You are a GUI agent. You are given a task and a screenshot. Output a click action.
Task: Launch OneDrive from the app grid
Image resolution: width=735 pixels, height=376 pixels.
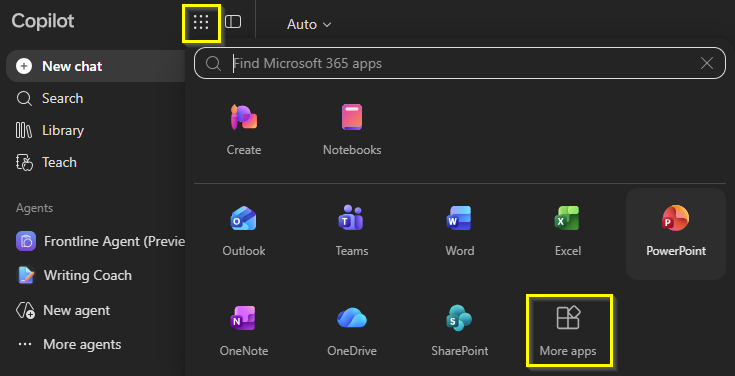(352, 331)
